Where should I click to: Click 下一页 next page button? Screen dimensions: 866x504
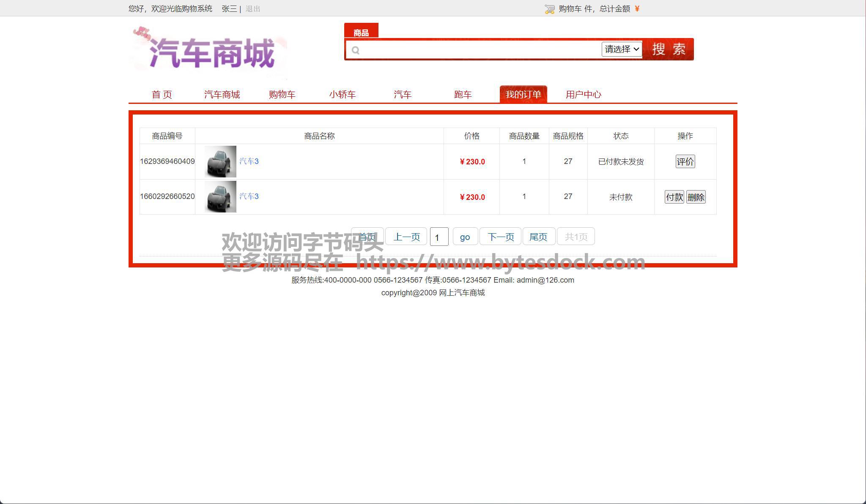click(501, 237)
